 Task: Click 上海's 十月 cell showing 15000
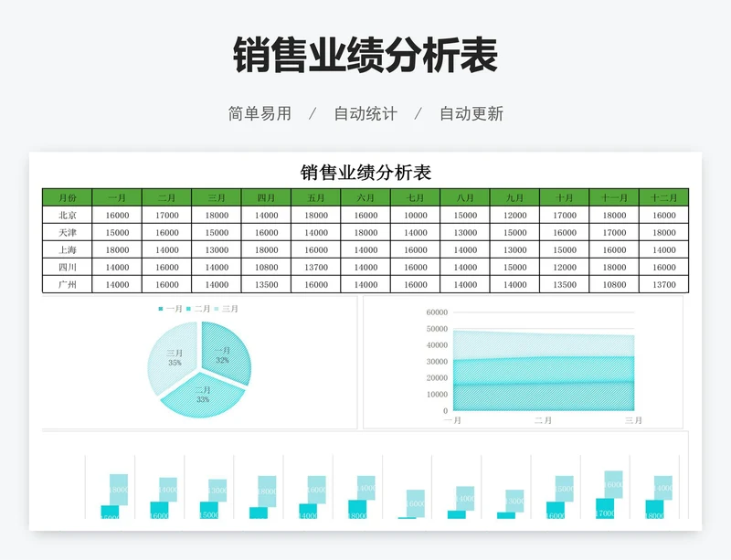(565, 249)
